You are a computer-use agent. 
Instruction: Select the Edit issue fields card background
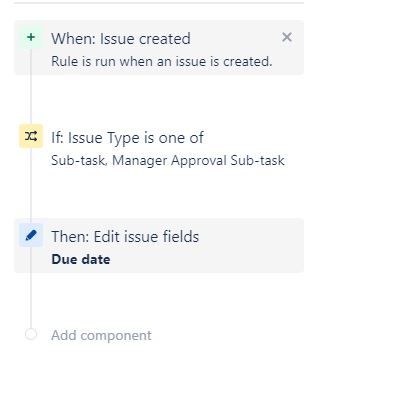pos(159,246)
